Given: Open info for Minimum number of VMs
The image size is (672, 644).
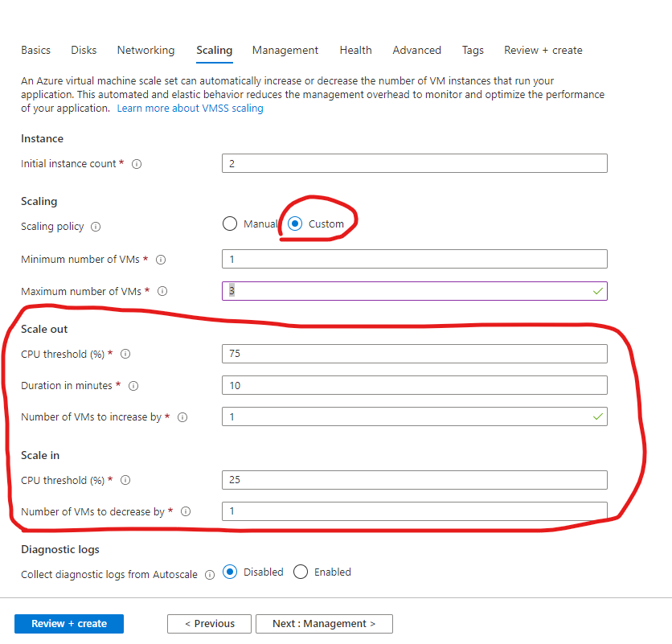Looking at the screenshot, I should [x=161, y=259].
